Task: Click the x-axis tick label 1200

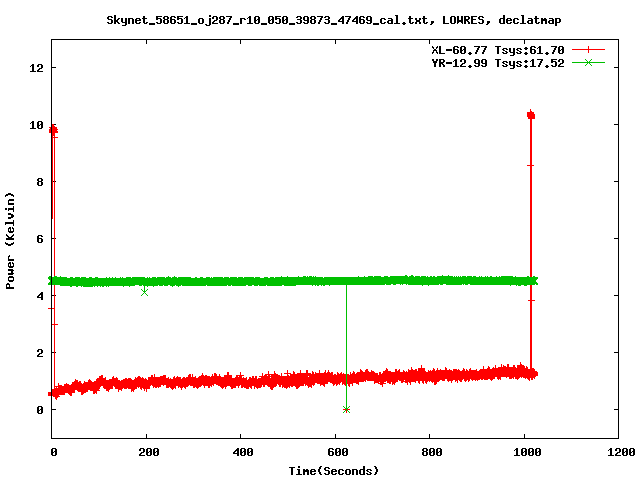Action: point(621,452)
